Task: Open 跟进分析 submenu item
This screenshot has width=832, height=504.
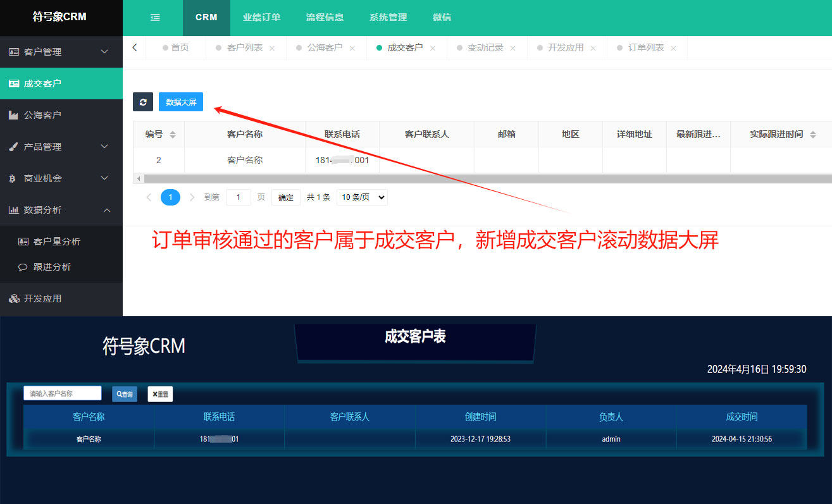Action: (61, 267)
